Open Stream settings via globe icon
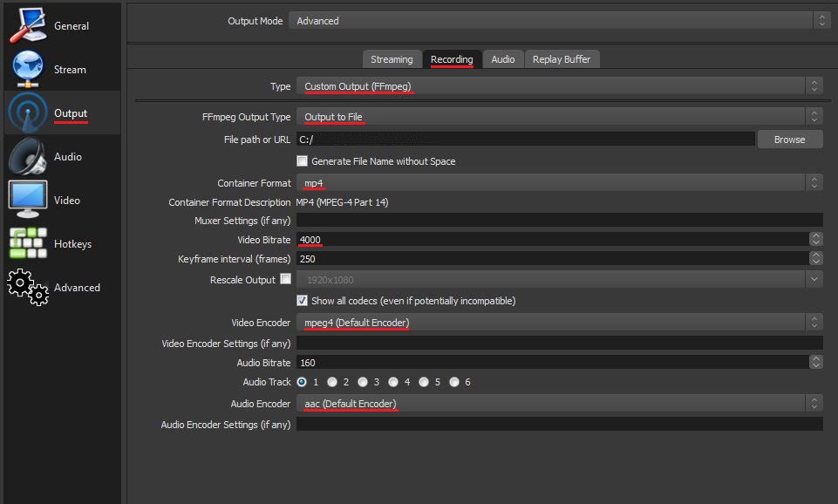The image size is (838, 504). tap(28, 69)
